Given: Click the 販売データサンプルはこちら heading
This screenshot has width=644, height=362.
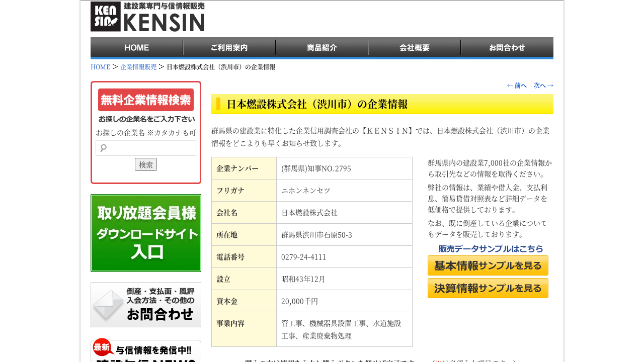Looking at the screenshot, I should [x=491, y=249].
